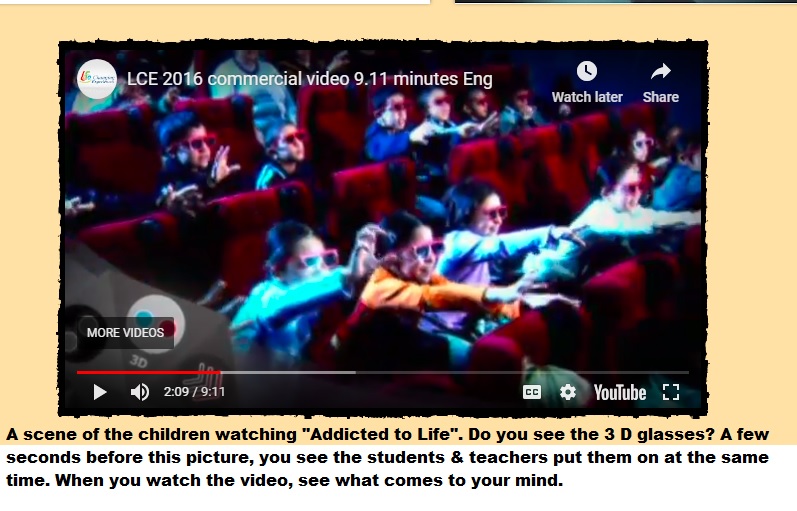Click the MORE VIDEOS button
This screenshot has height=511, width=797.
pos(125,333)
